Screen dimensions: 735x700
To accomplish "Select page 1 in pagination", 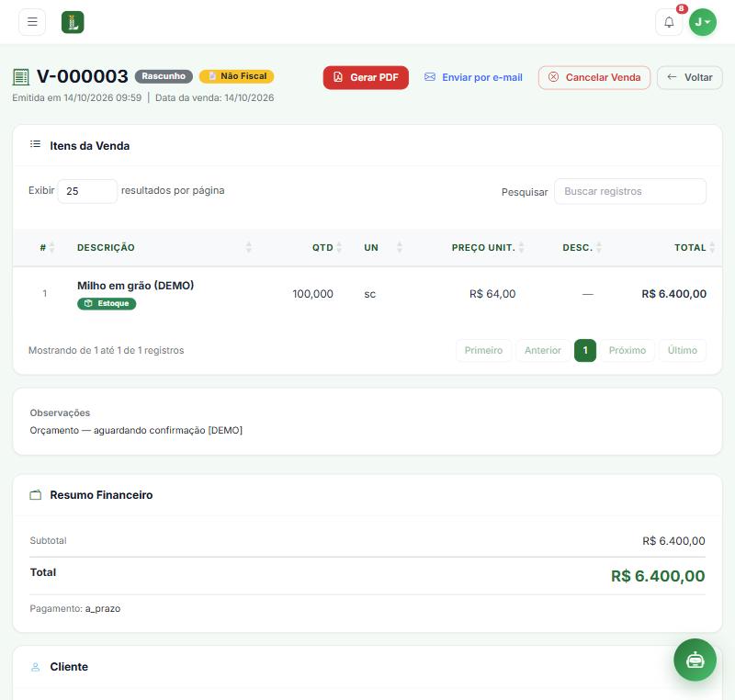I will [585, 351].
